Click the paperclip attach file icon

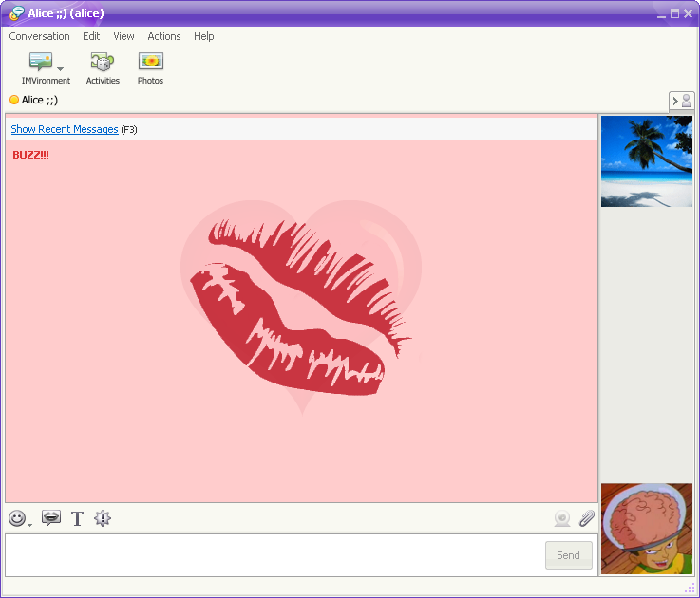coord(587,518)
